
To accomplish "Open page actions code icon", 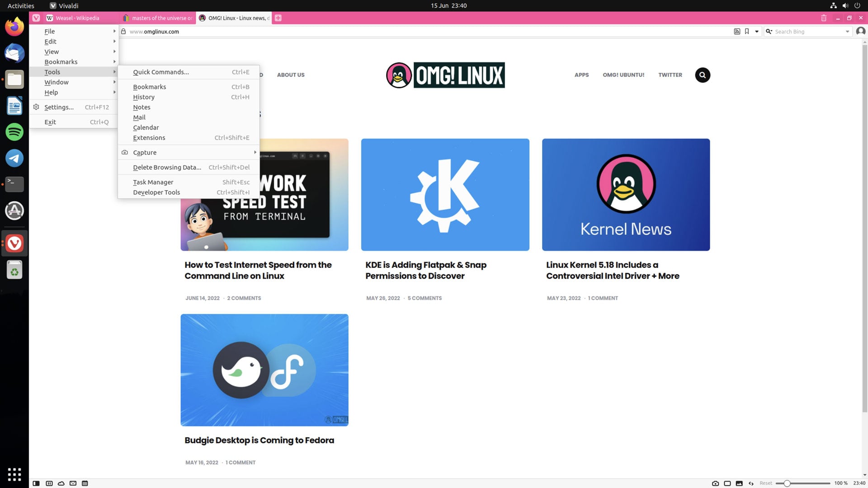I will [751, 483].
